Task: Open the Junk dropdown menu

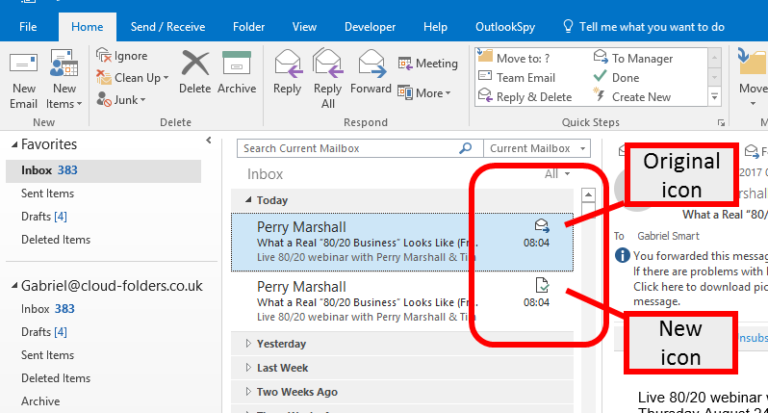Action: [x=122, y=100]
